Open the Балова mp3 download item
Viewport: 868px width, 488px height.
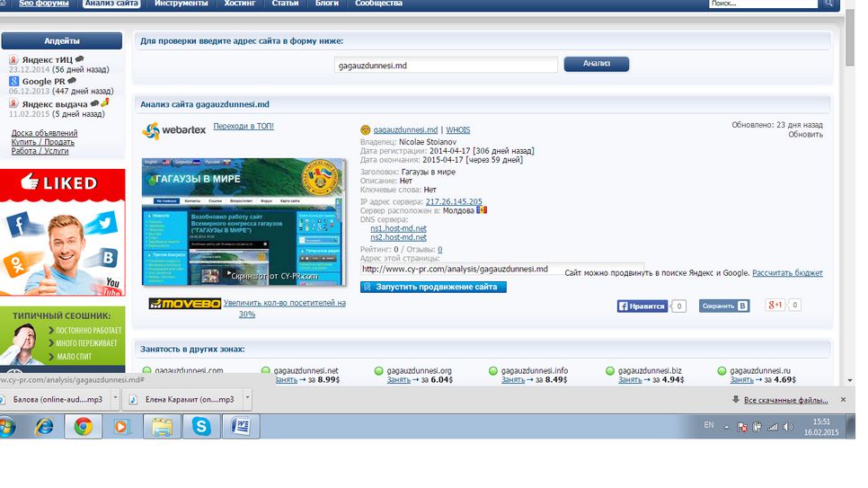pyautogui.click(x=54, y=399)
